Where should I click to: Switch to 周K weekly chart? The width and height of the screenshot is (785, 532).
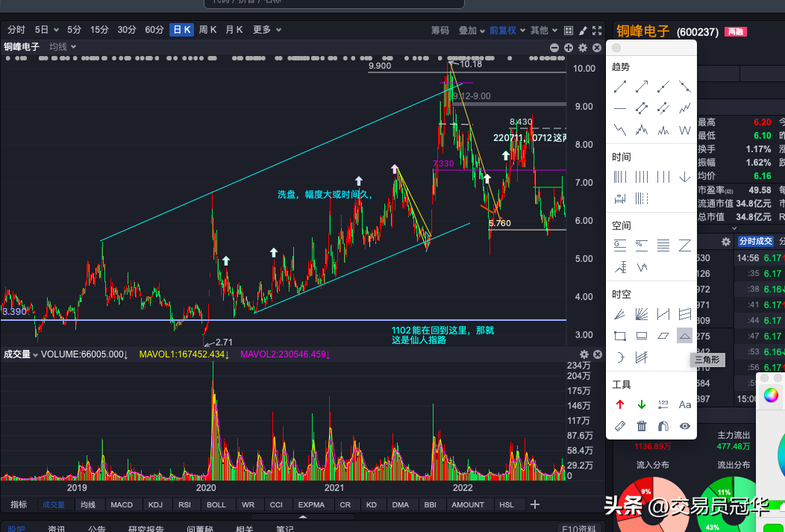tap(207, 30)
